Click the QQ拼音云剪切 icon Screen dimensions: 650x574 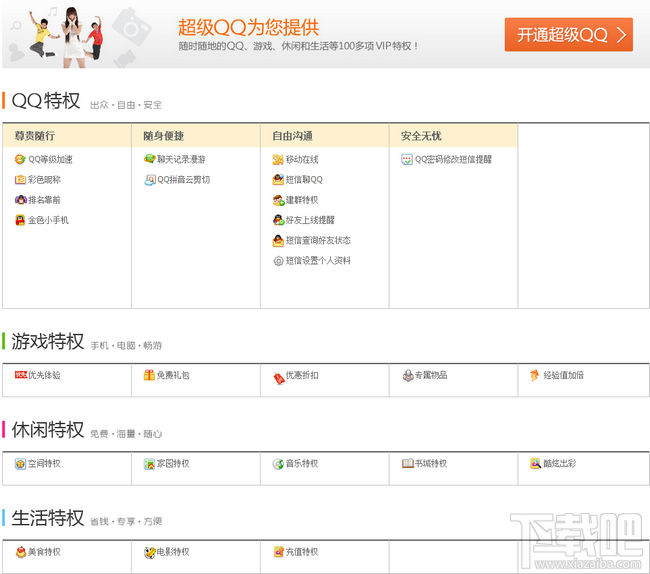coord(149,180)
